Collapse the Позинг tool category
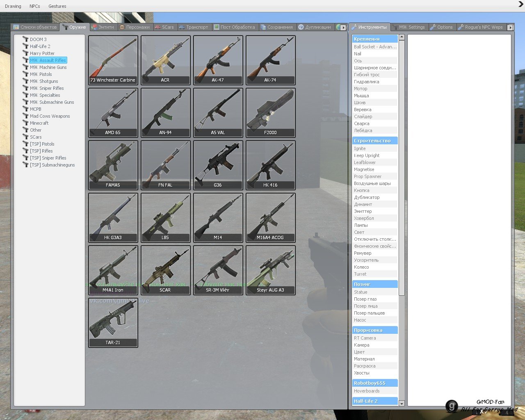 click(x=375, y=284)
